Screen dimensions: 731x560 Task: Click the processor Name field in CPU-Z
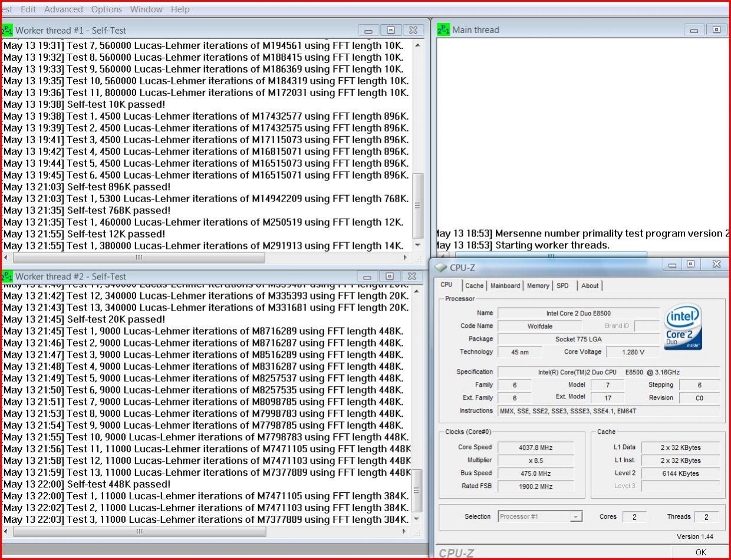[x=578, y=313]
